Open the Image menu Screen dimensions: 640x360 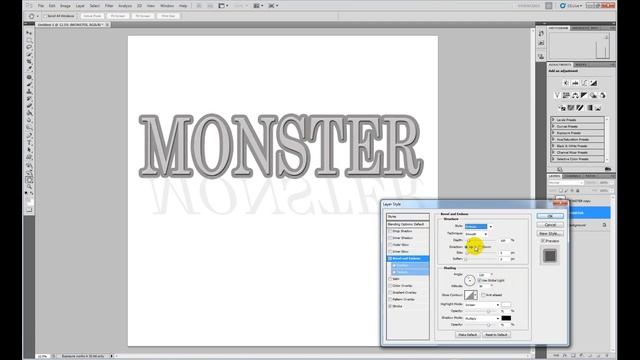tap(65, 6)
